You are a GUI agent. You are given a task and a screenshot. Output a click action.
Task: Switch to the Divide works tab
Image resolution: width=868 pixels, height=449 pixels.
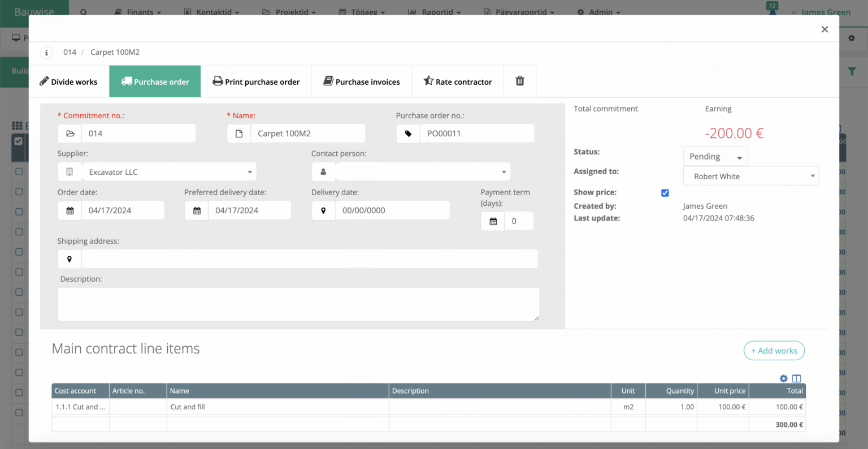[x=68, y=82]
